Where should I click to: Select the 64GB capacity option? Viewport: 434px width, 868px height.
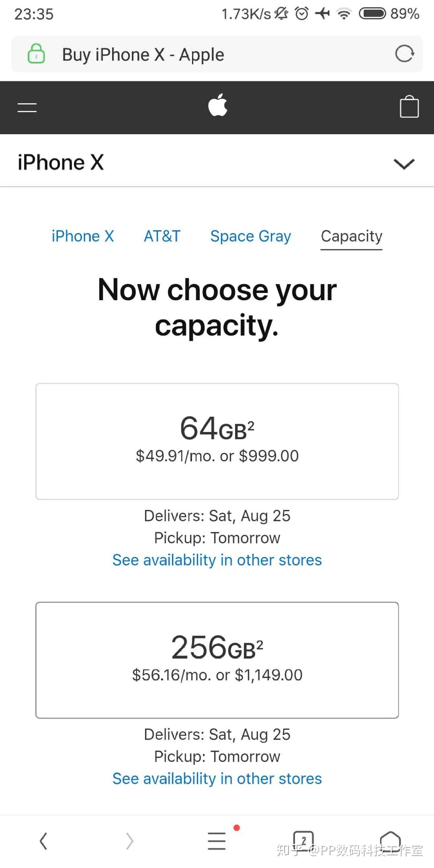217,441
